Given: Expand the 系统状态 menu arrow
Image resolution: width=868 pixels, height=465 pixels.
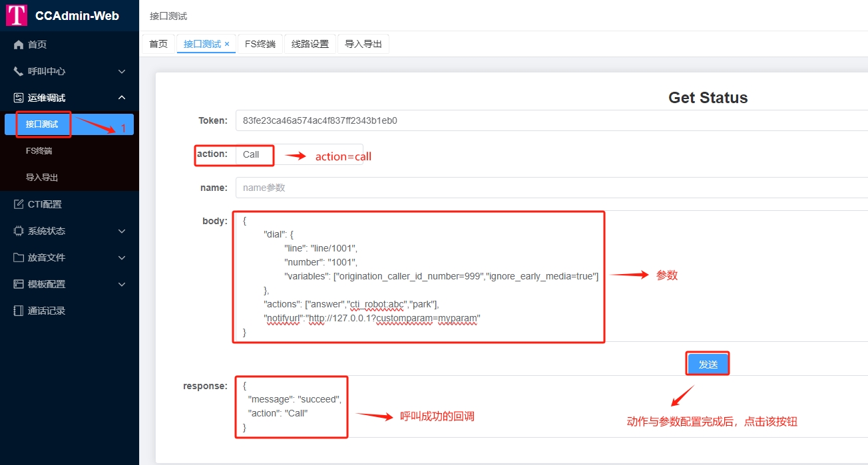Looking at the screenshot, I should (x=122, y=231).
